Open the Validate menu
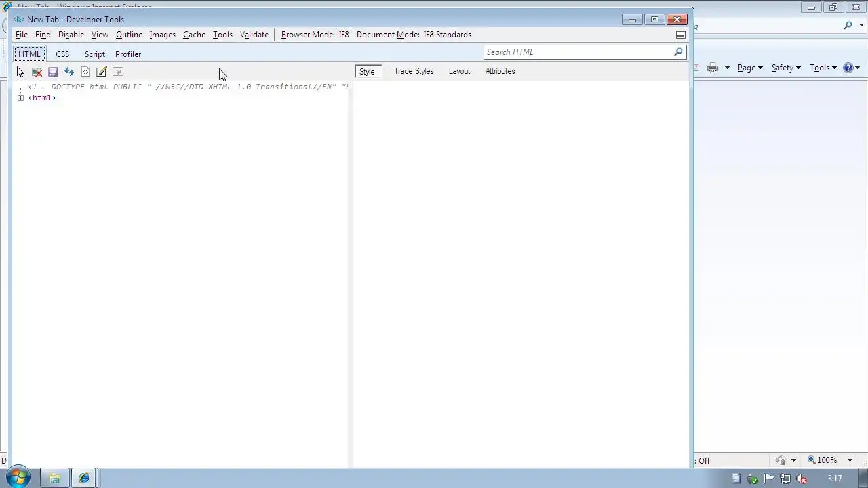Screen dimensions: 868x488 pos(254,35)
